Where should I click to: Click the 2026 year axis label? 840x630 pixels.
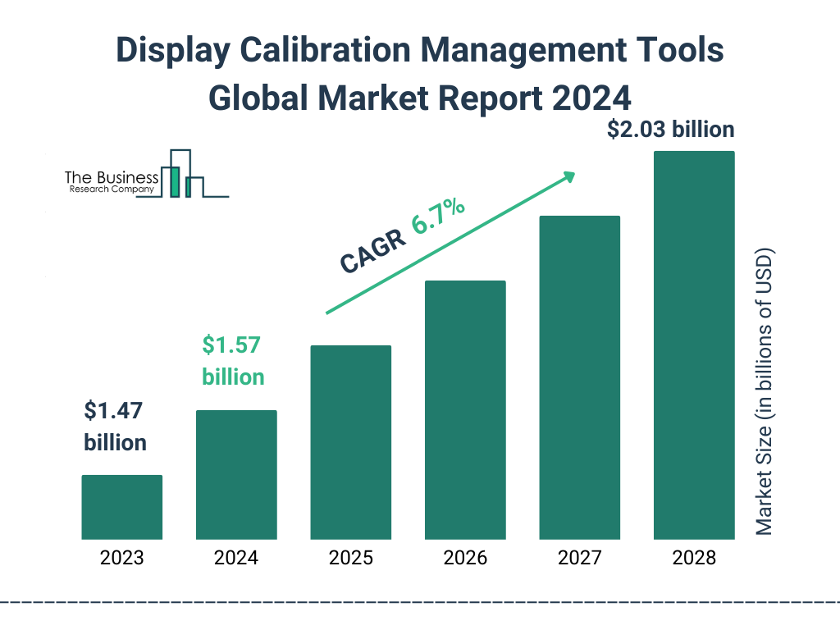(x=464, y=559)
